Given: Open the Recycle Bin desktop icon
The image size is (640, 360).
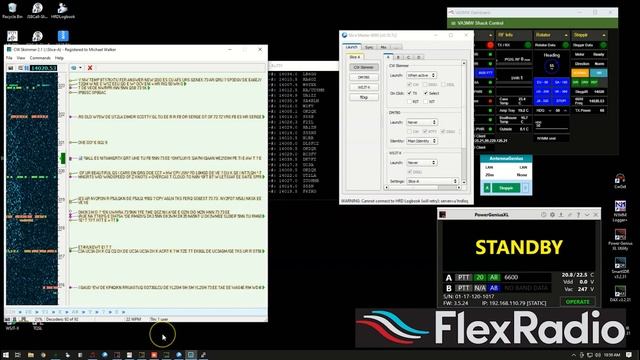Looking at the screenshot, I should (12, 11).
